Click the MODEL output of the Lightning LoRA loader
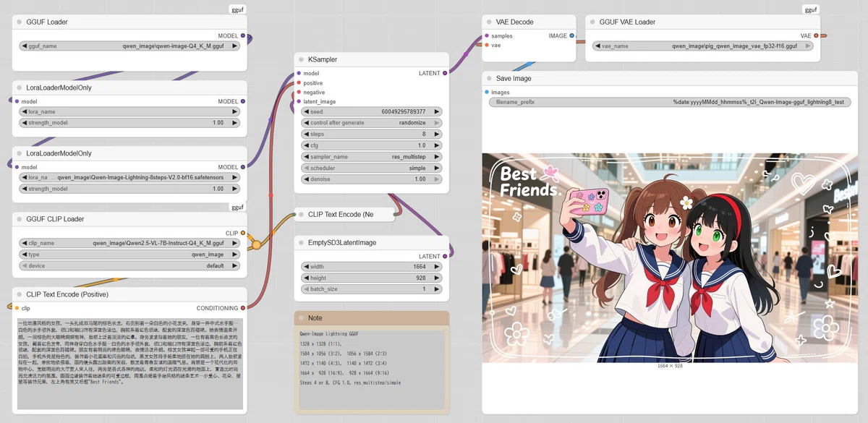868x423 pixels. [x=242, y=167]
